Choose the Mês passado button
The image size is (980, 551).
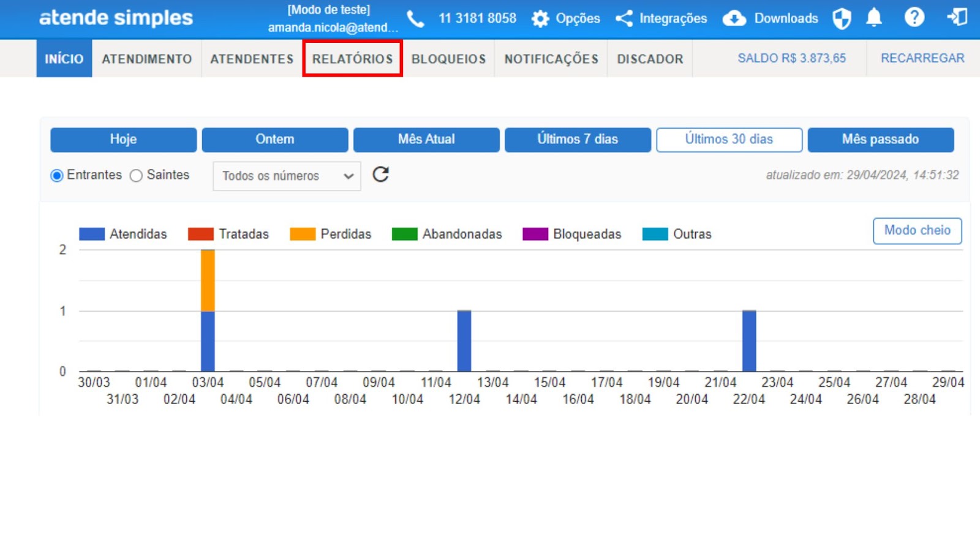pyautogui.click(x=881, y=140)
